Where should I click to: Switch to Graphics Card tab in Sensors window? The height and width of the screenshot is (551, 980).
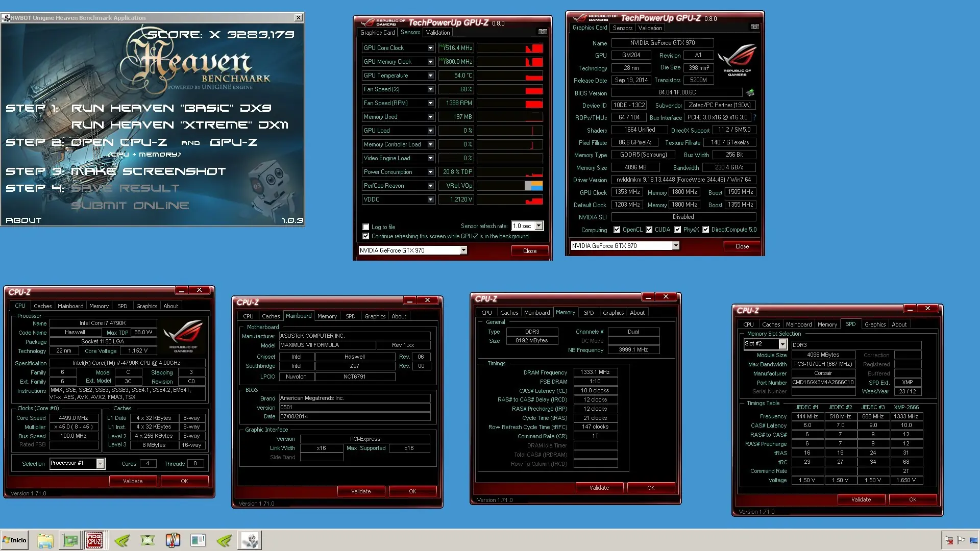[x=377, y=32]
